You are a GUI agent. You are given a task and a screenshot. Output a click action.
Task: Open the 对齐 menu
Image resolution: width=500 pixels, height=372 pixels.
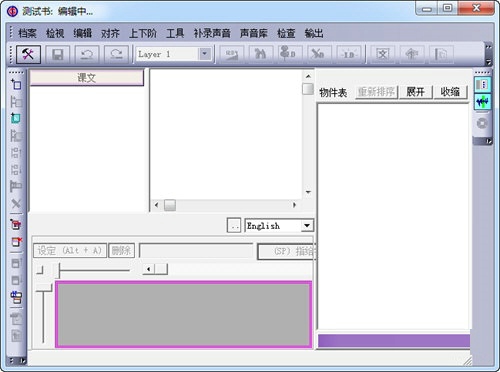pyautogui.click(x=110, y=33)
